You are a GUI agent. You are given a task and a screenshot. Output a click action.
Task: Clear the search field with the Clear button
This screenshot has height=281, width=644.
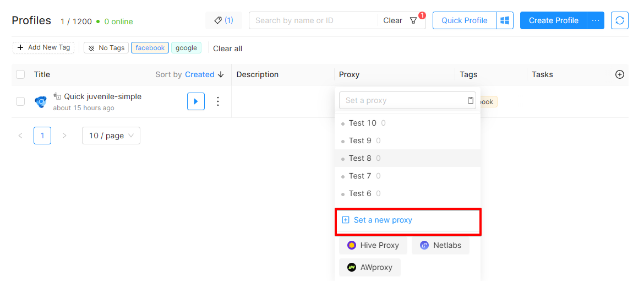[392, 20]
